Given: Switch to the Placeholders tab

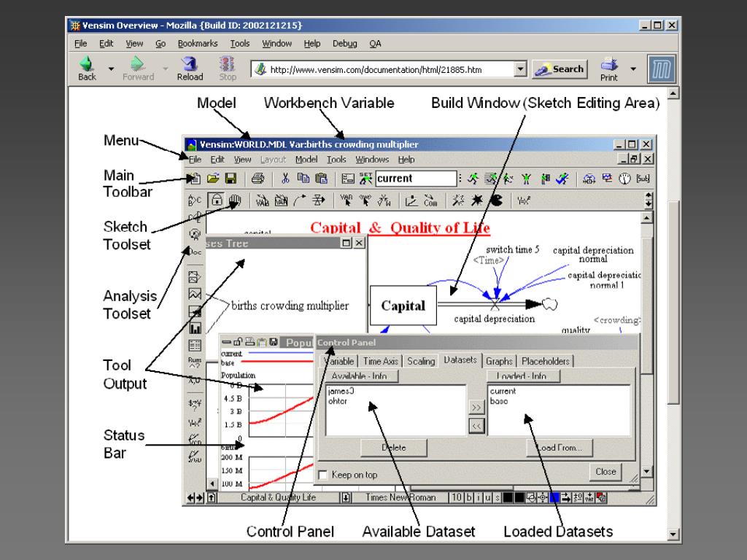Looking at the screenshot, I should 546,362.
